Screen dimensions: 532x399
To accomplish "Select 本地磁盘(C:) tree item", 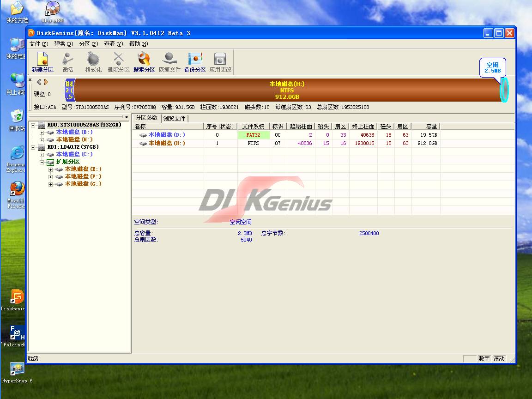I will click(74, 154).
